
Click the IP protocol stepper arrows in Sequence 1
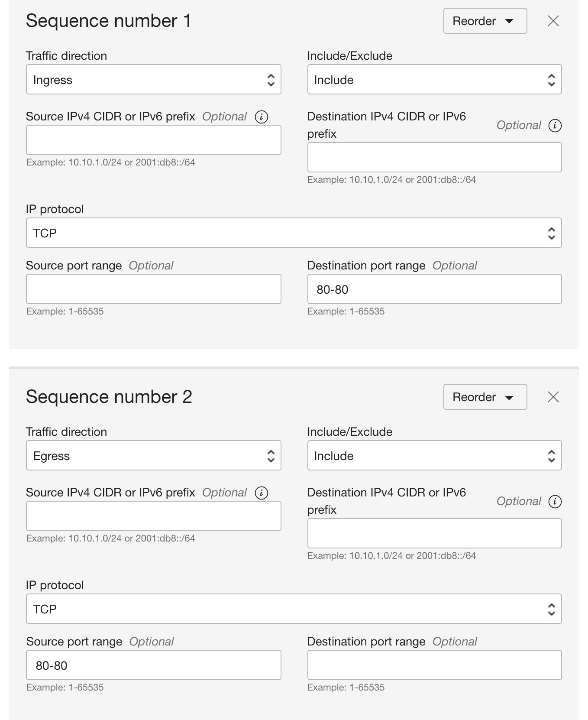click(551, 233)
